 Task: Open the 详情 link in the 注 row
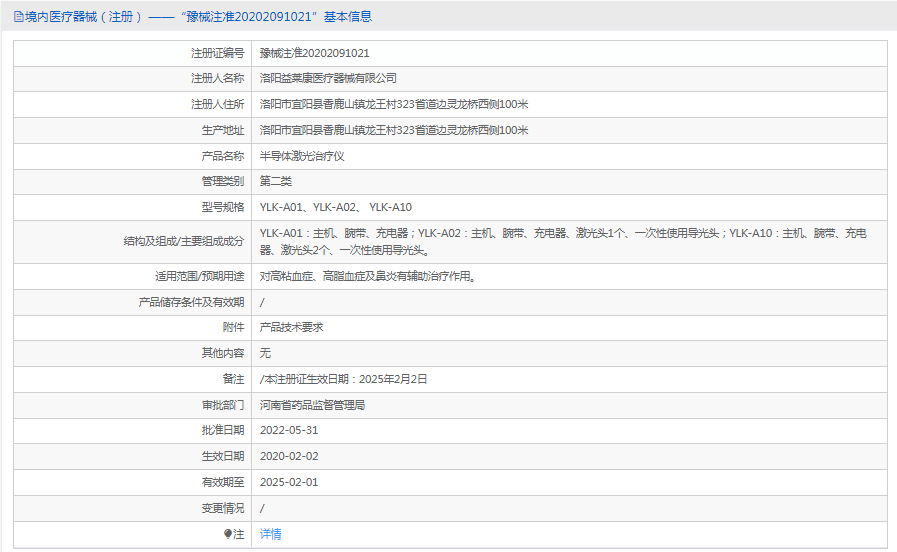click(271, 534)
